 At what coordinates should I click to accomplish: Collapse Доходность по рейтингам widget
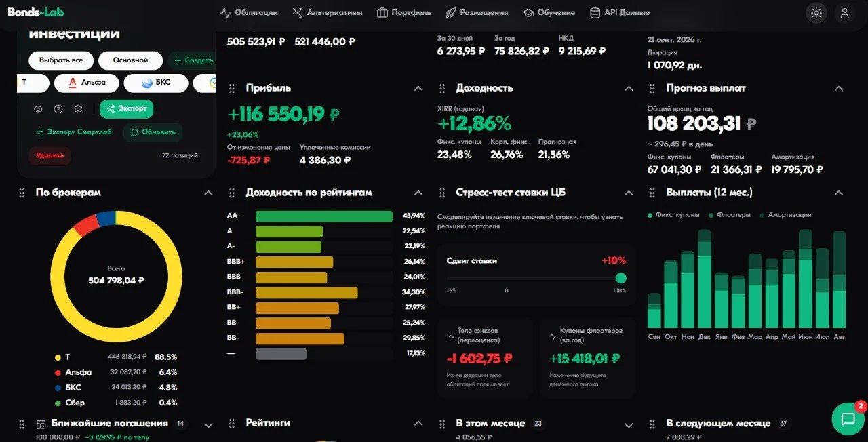(418, 193)
